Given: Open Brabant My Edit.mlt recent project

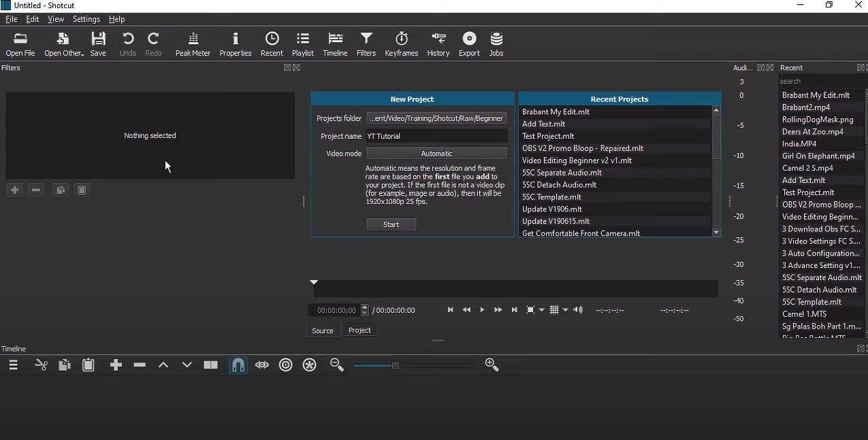Looking at the screenshot, I should point(556,112).
